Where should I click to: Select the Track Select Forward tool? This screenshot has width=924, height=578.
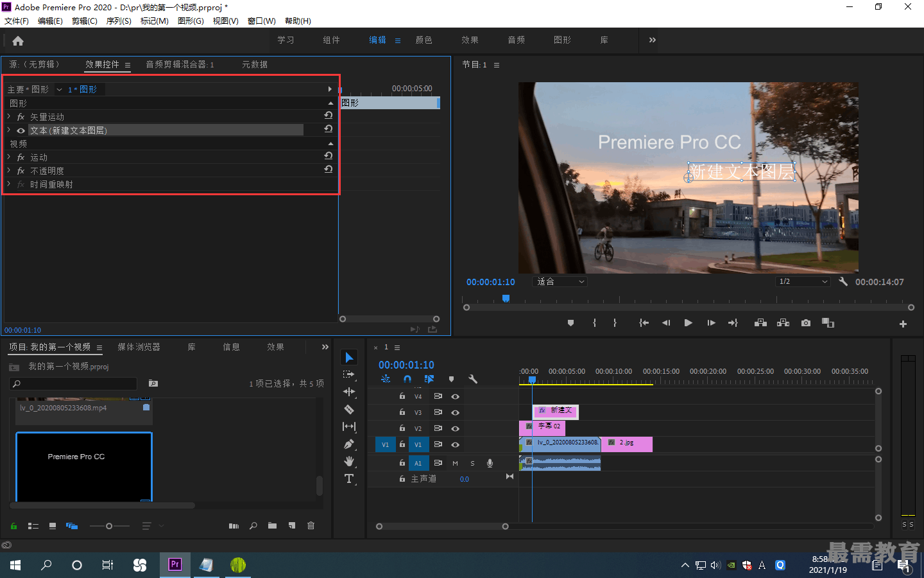349,374
